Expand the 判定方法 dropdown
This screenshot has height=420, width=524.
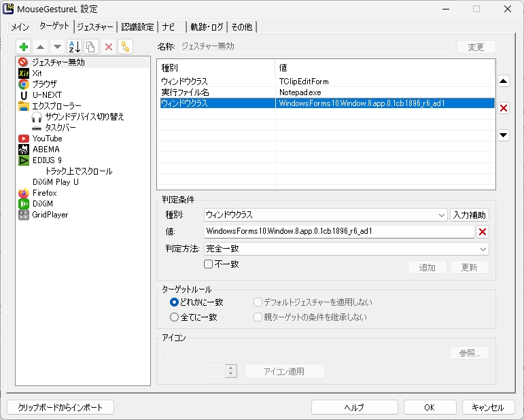346,249
